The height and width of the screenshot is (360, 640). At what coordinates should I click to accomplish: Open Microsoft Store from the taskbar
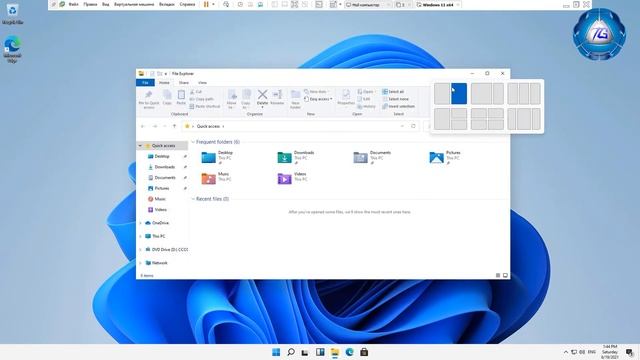pyautogui.click(x=364, y=352)
